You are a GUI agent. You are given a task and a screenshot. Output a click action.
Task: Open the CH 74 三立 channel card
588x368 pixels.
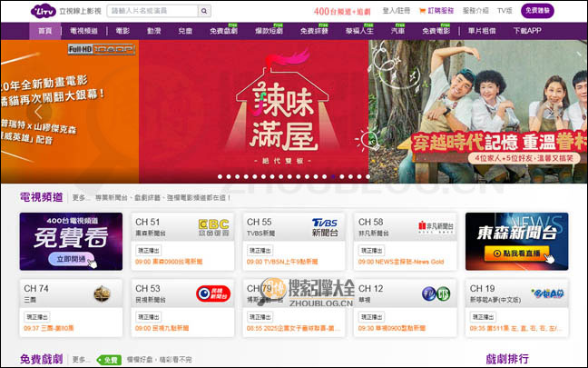(x=71, y=308)
